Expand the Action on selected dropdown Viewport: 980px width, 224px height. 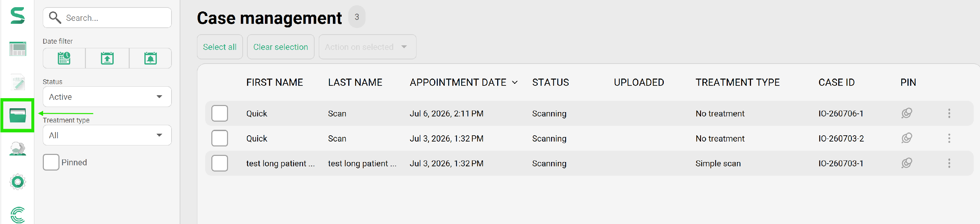(367, 47)
